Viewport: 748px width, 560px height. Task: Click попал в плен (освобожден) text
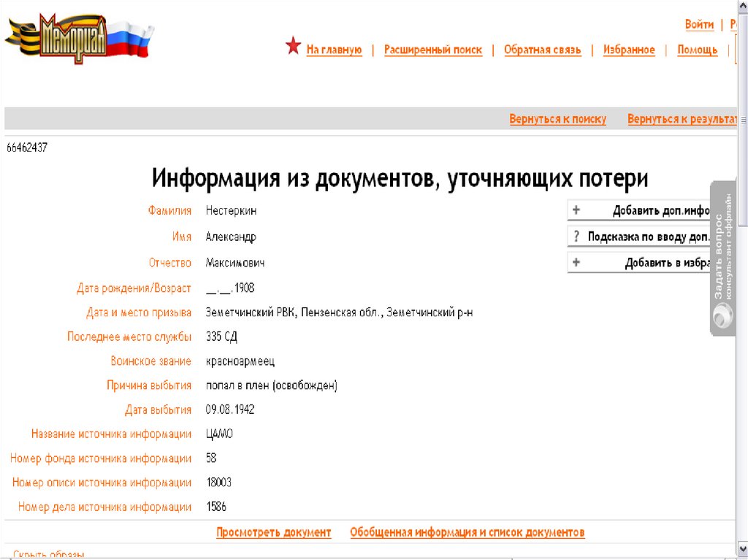272,386
